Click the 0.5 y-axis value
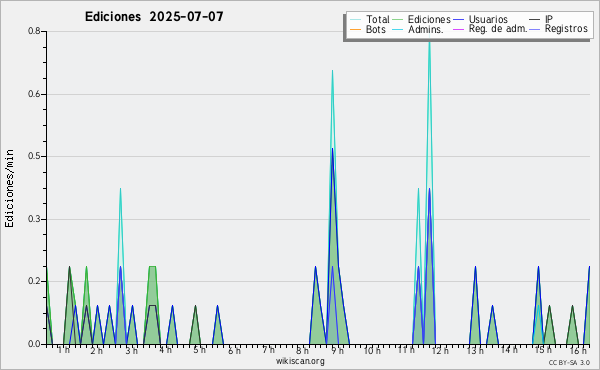Viewport: 600px width, 370px height. [x=34, y=156]
